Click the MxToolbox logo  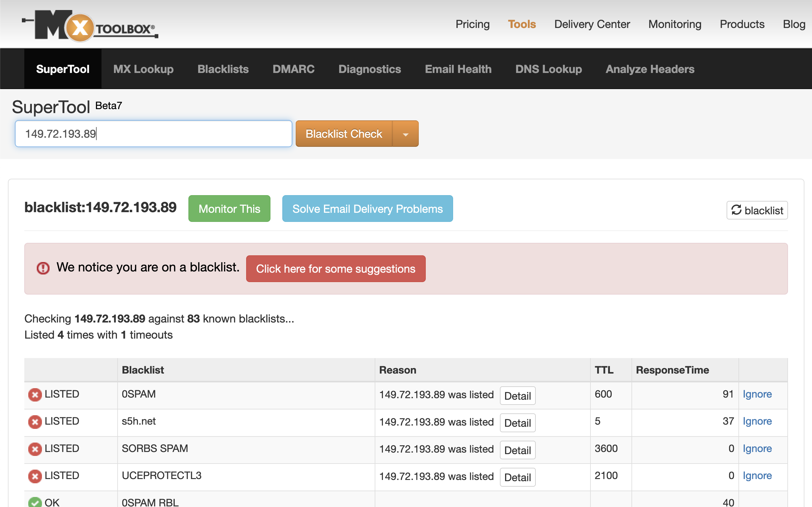90,26
